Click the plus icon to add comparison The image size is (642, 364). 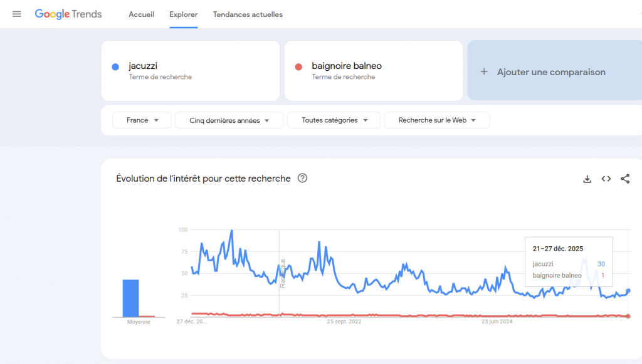(x=484, y=71)
